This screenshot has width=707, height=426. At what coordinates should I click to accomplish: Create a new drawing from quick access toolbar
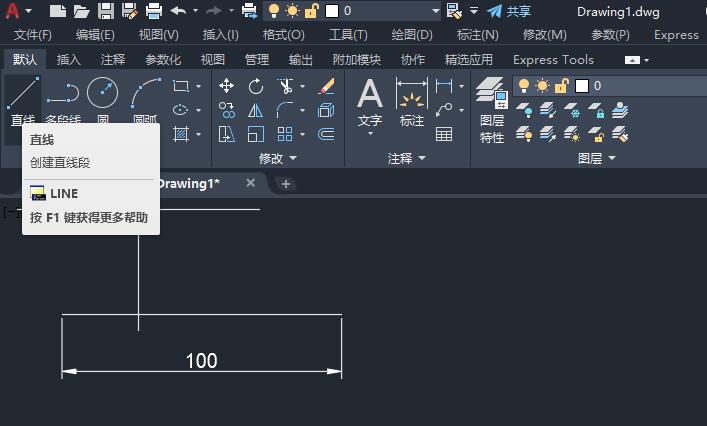(x=58, y=11)
